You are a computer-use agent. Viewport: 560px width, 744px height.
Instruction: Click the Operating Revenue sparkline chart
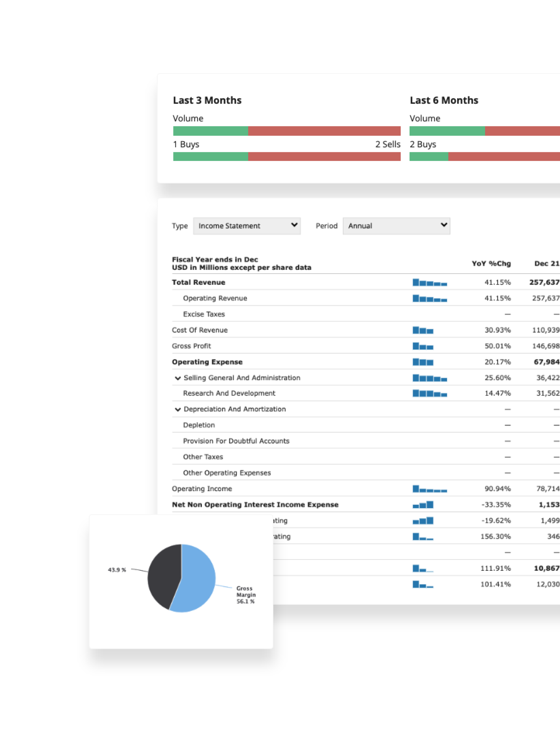tap(429, 299)
